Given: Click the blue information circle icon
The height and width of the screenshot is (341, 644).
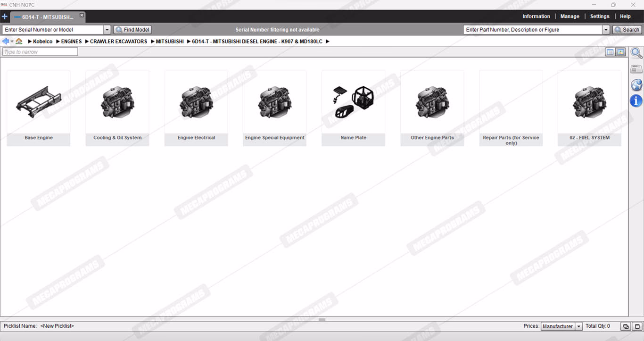Looking at the screenshot, I should 636,100.
